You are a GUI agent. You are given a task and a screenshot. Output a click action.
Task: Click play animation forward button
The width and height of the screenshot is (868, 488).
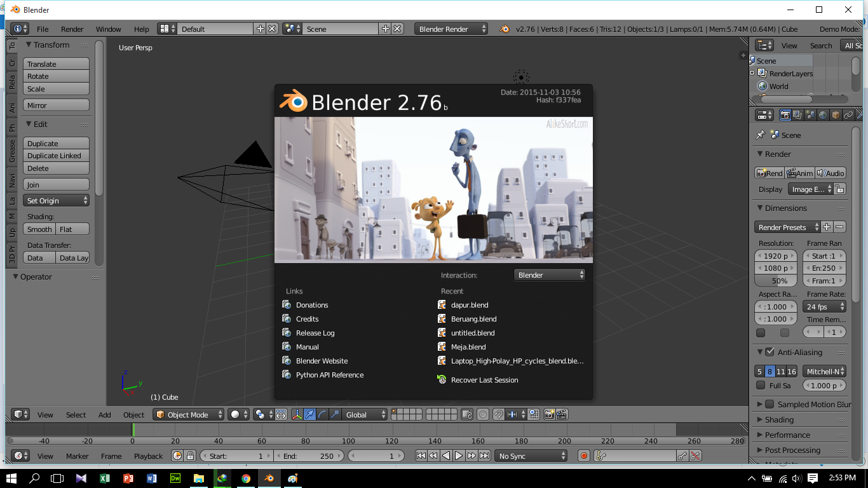click(459, 456)
